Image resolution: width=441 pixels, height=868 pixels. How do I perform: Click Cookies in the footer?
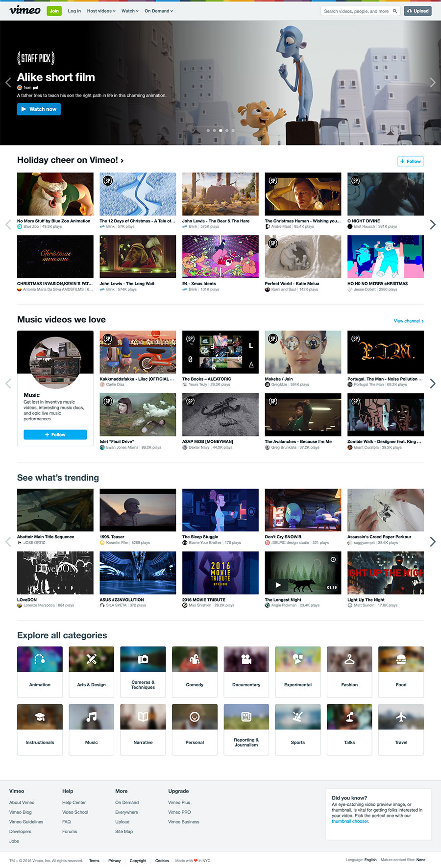point(162,860)
